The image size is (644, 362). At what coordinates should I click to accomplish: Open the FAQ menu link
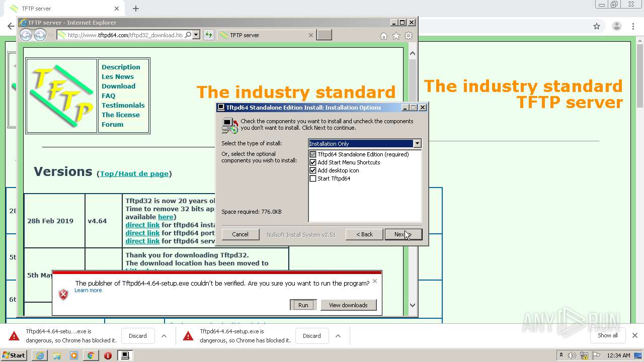[108, 96]
